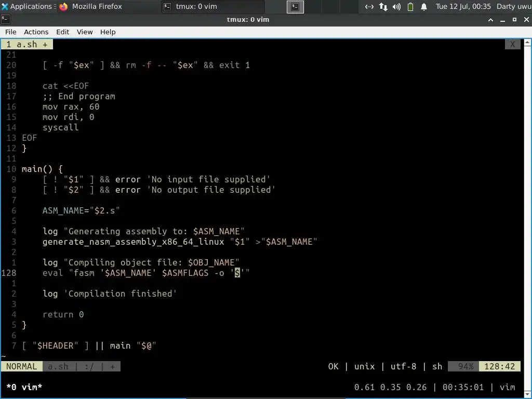Open the network connection tray icon
This screenshot has height=399, width=532.
tap(369, 6)
